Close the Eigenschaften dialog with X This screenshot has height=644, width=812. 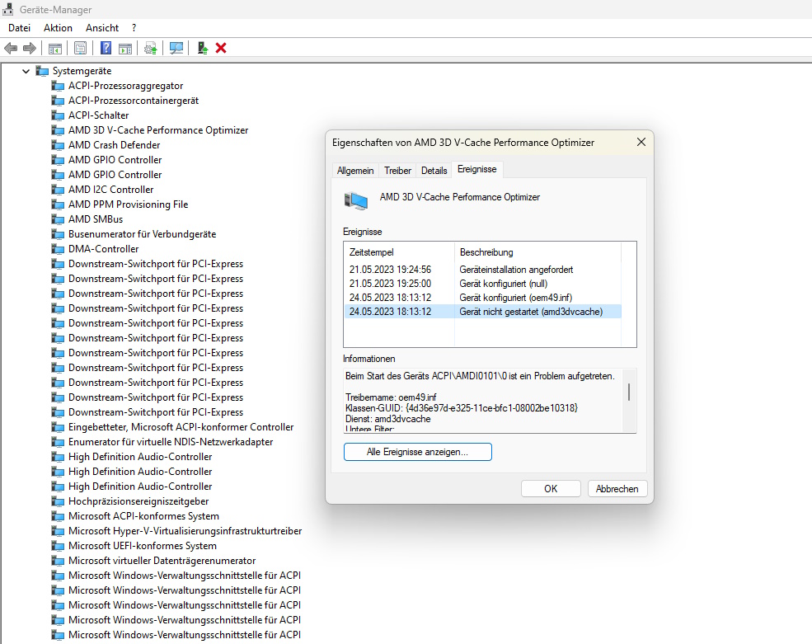(x=641, y=142)
